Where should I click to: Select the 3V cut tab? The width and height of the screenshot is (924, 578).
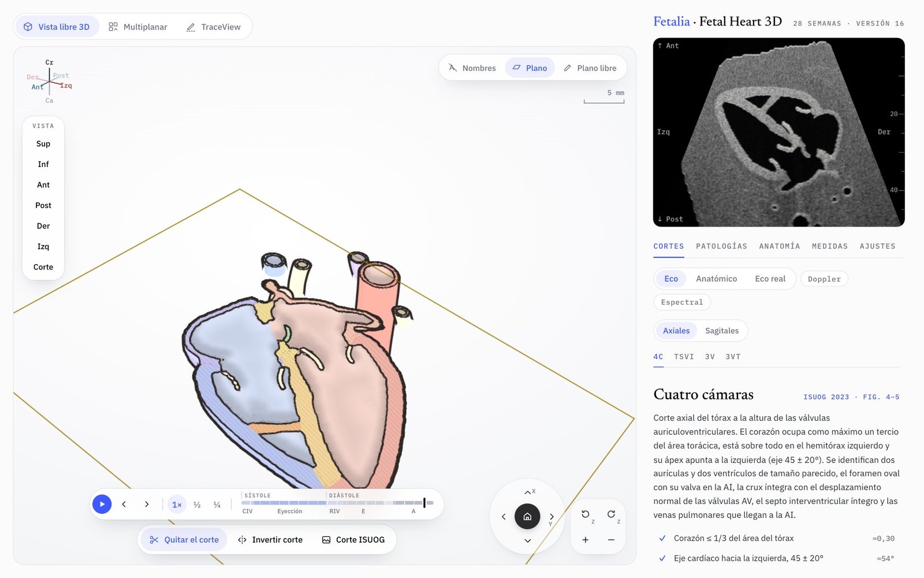710,357
